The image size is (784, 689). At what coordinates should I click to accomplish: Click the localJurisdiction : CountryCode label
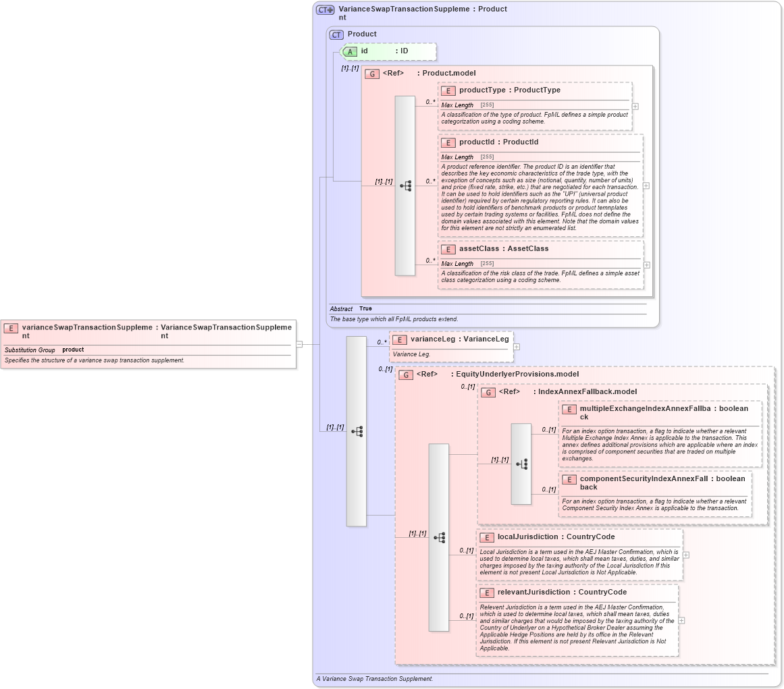pos(556,536)
